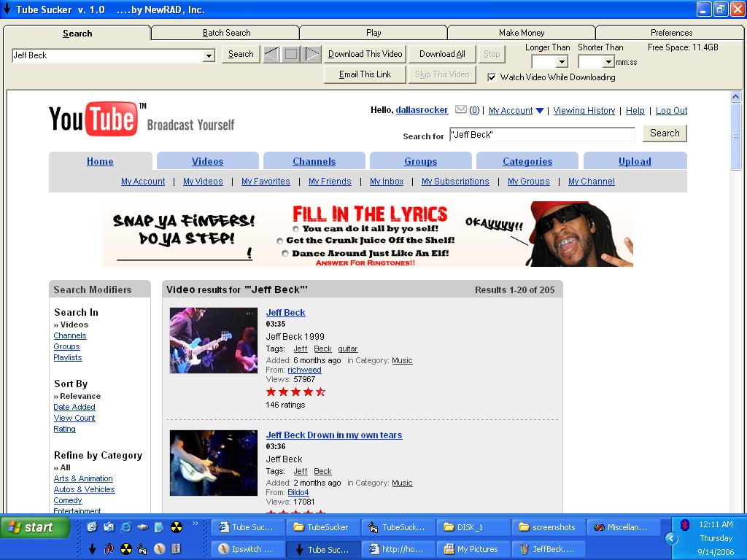747x560 pixels.
Task: Select 'You can do it all by yo self' radio option
Action: (x=296, y=229)
